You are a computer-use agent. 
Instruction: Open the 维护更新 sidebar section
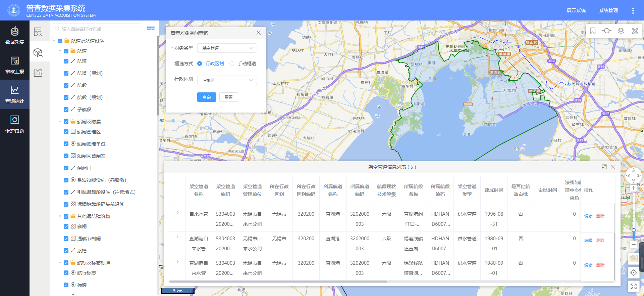[15, 124]
